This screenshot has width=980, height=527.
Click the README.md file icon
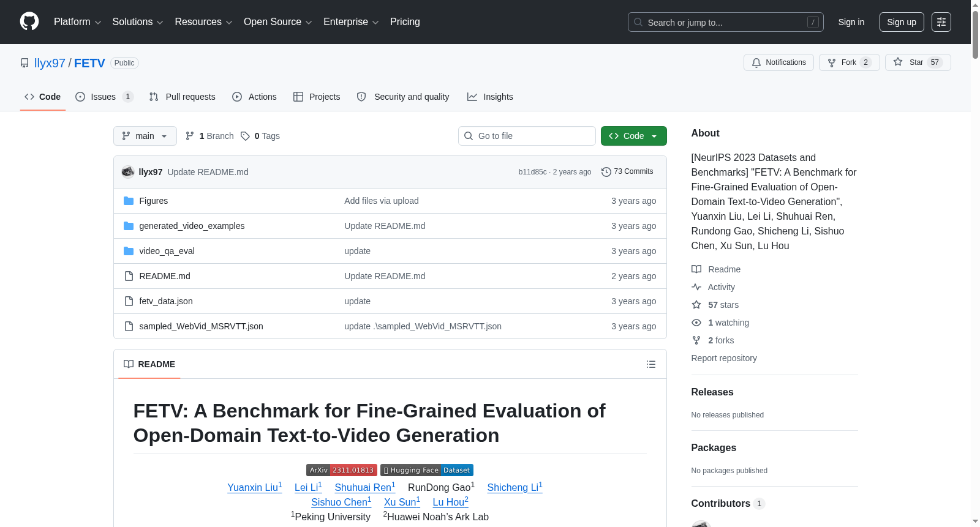(x=129, y=276)
